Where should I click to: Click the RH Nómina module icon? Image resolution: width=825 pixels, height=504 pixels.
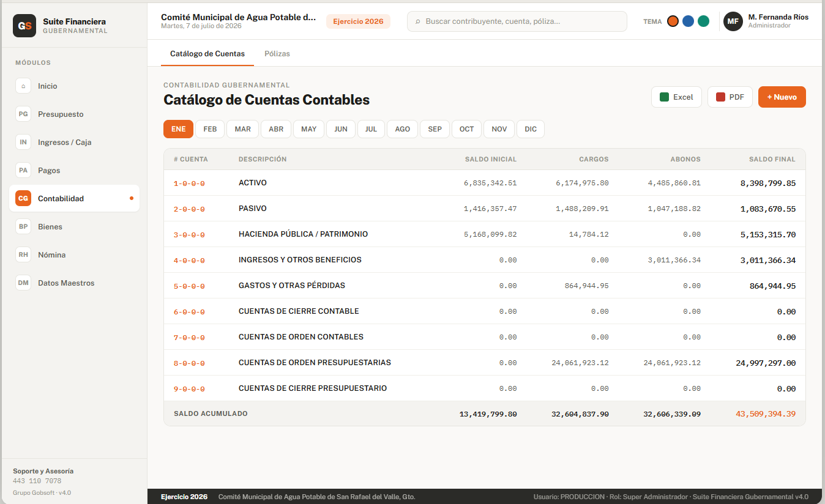(x=23, y=255)
